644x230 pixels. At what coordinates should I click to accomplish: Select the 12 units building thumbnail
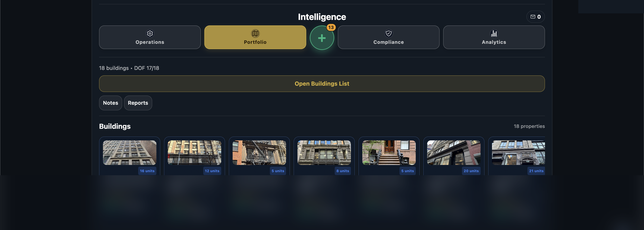(x=194, y=153)
